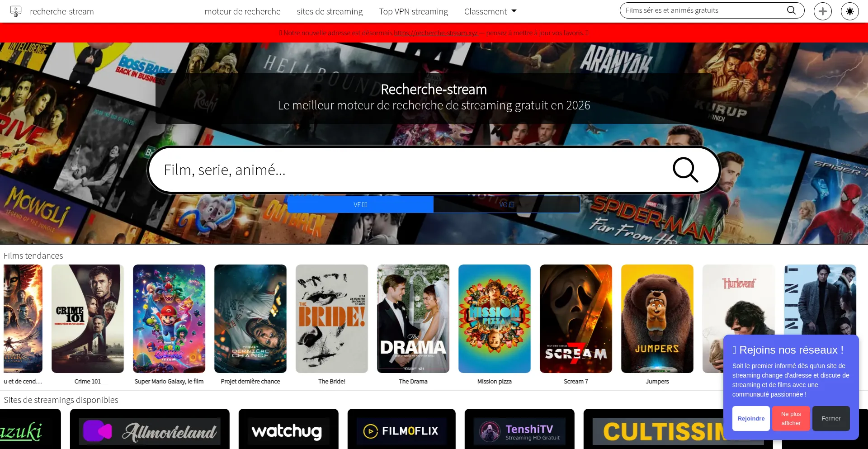Open Mission pizza movie poster
868x449 pixels.
[495, 319]
